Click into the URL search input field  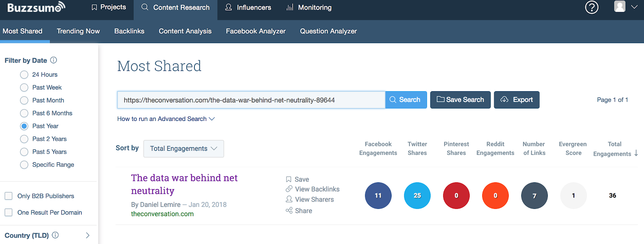(x=251, y=100)
